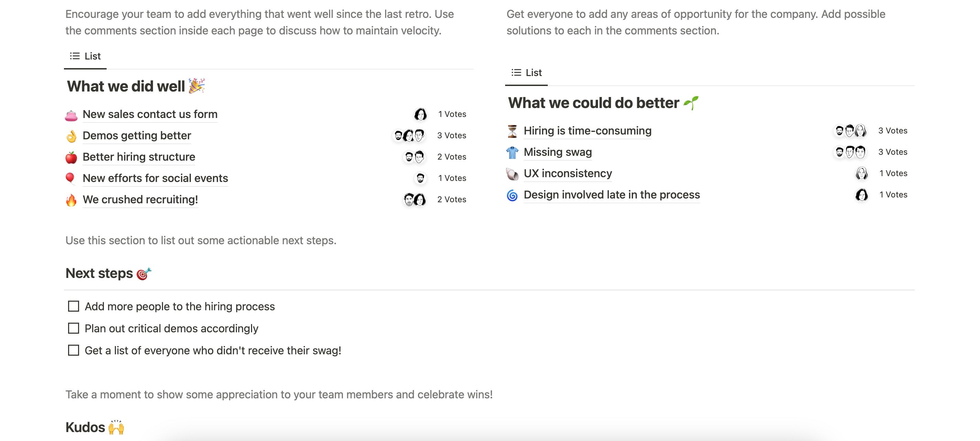Click the t-shirt icon beside Missing swag
Screen dimensions: 980x441
pyautogui.click(x=512, y=152)
